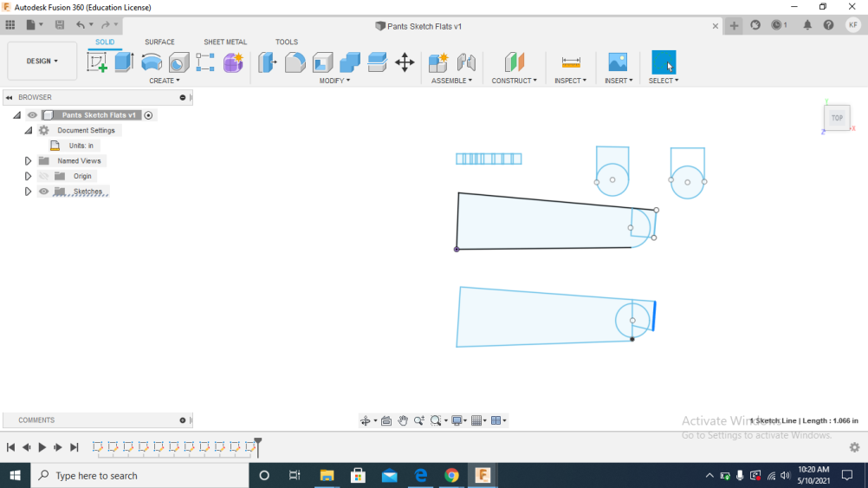Show the hidden Origin folder

click(44, 176)
